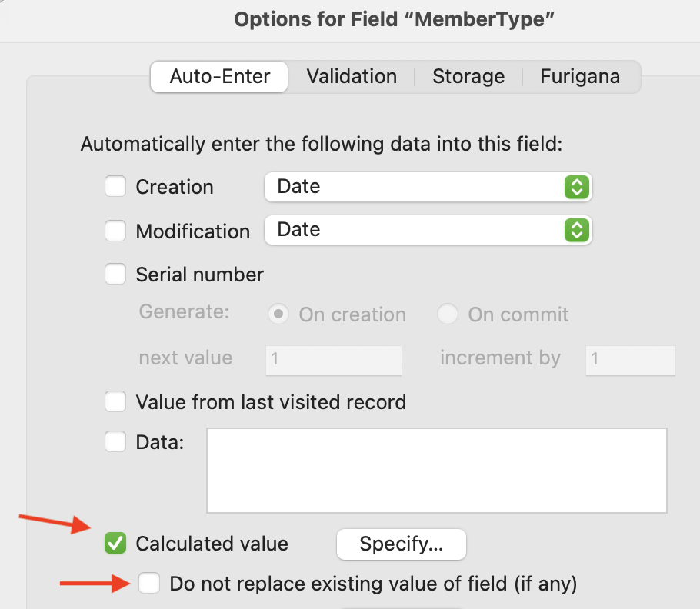Click the next value field
The width and height of the screenshot is (700, 609).
click(334, 359)
